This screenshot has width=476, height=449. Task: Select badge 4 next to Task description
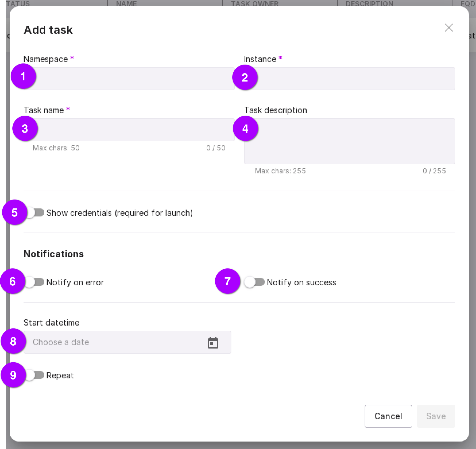point(245,129)
